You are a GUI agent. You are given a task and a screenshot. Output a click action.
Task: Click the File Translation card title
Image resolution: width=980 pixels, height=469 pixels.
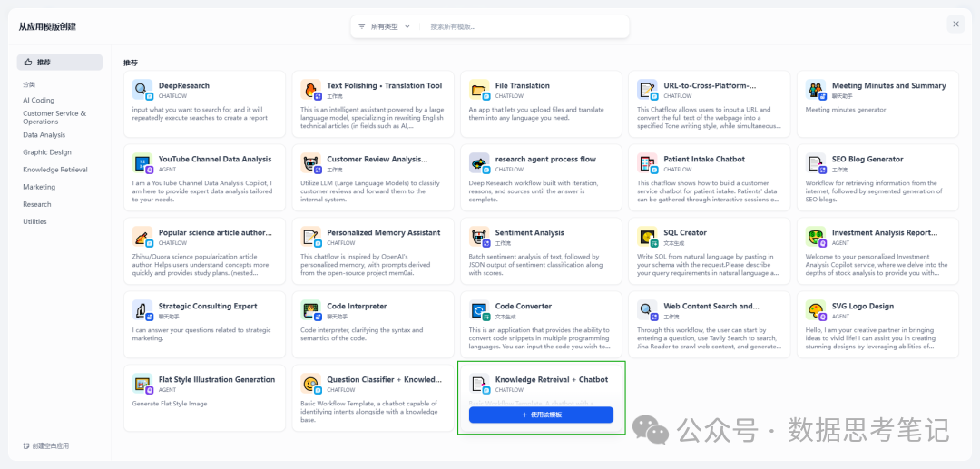[523, 85]
